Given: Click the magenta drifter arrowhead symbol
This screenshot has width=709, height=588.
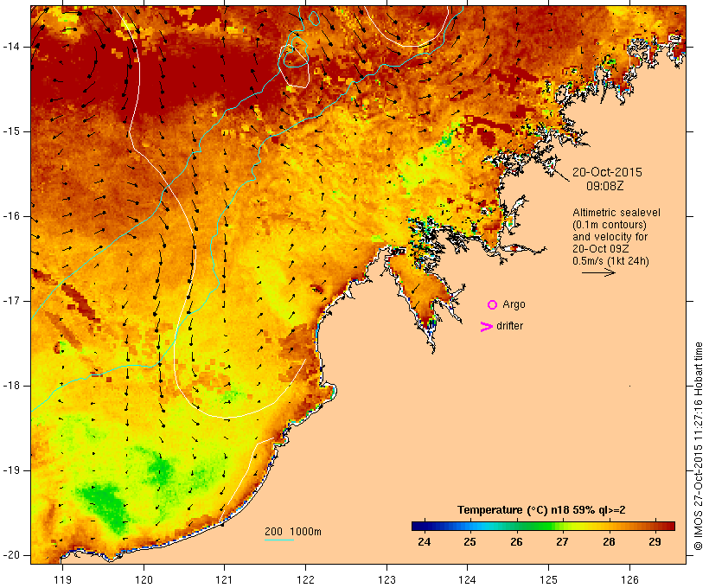Looking at the screenshot, I should point(486,327).
